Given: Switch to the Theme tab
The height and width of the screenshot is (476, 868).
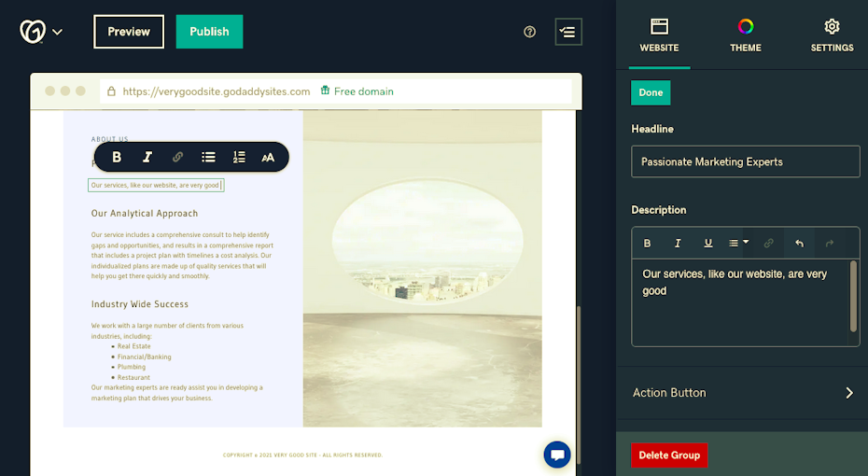Looking at the screenshot, I should [x=745, y=35].
